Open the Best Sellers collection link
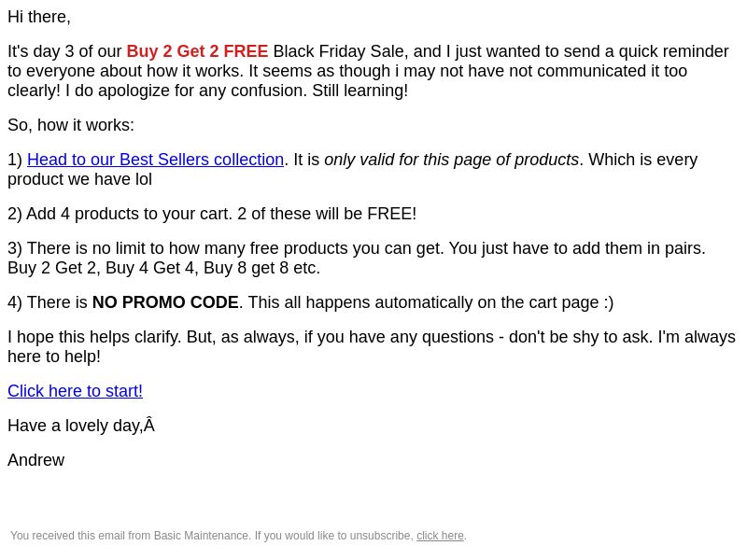This screenshot has height=560, width=747. click(x=155, y=160)
